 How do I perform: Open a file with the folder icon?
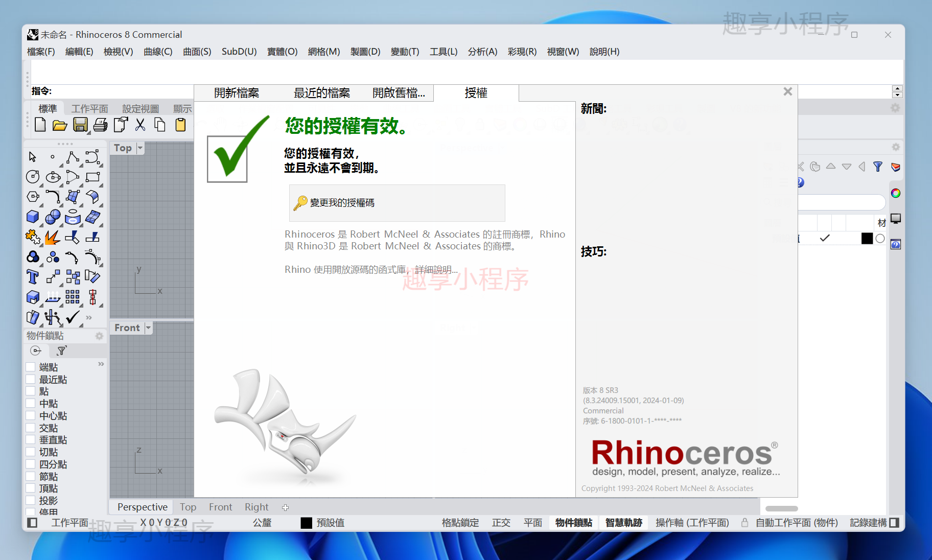(60, 125)
